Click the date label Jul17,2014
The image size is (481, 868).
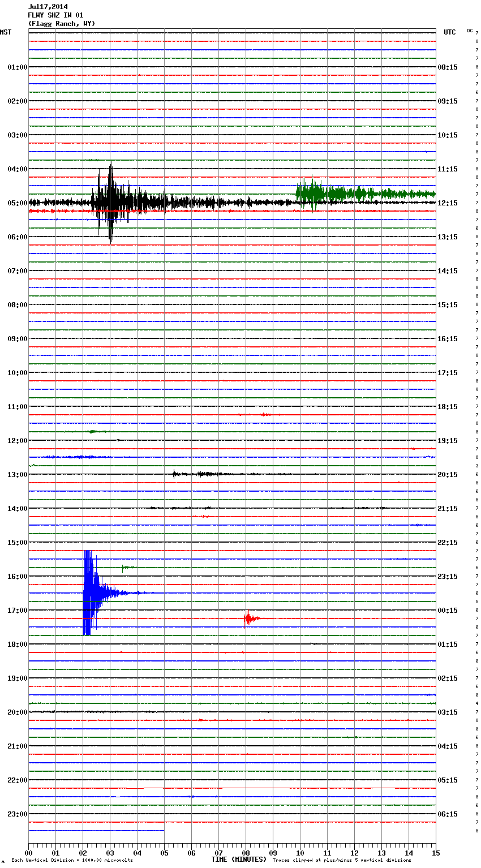coord(48,7)
